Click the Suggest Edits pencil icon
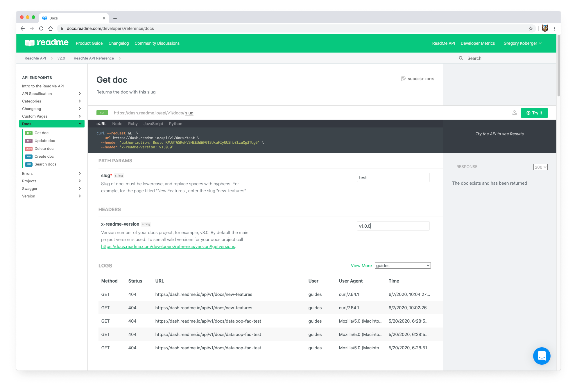 pyautogui.click(x=403, y=79)
